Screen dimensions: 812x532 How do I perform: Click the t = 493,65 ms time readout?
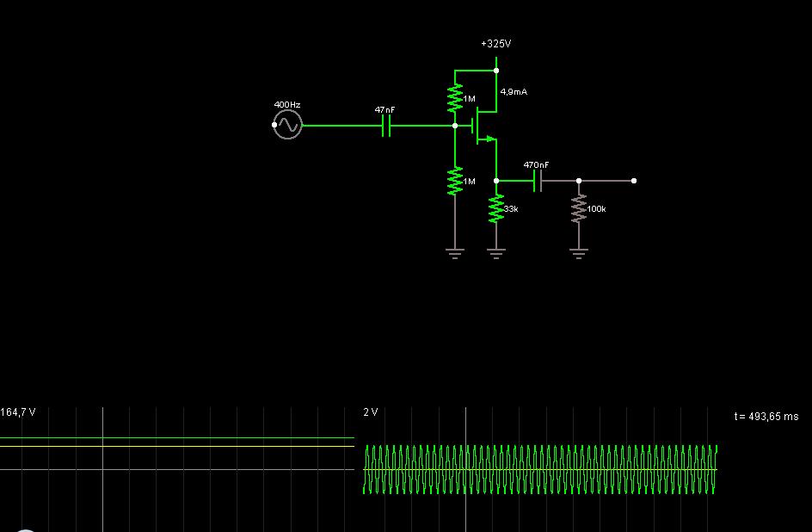coord(766,416)
